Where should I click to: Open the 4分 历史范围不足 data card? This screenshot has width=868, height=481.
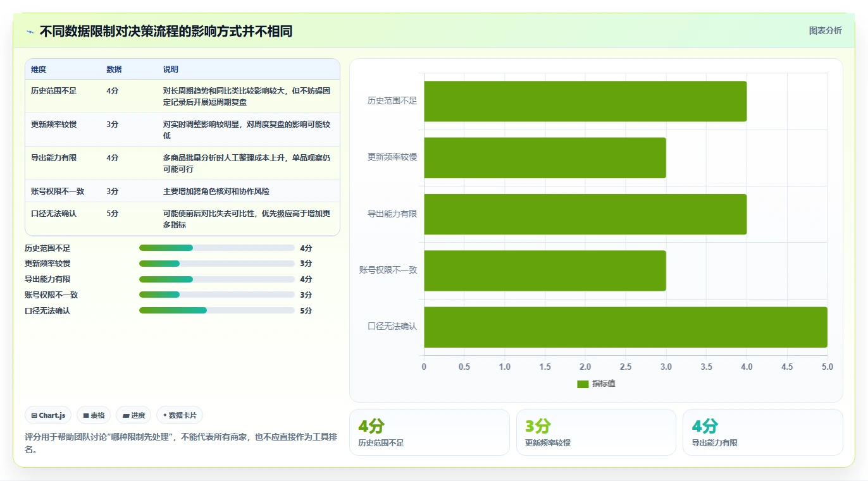[x=429, y=432]
